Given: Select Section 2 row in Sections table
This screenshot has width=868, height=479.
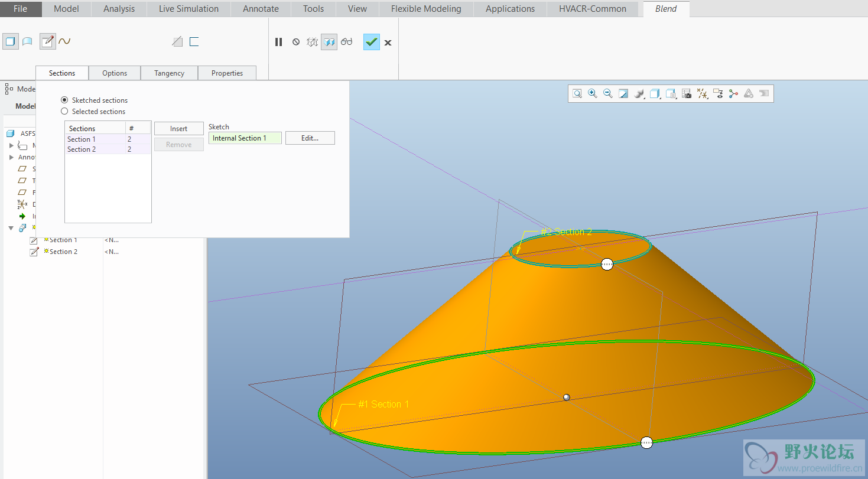Looking at the screenshot, I should [108, 149].
